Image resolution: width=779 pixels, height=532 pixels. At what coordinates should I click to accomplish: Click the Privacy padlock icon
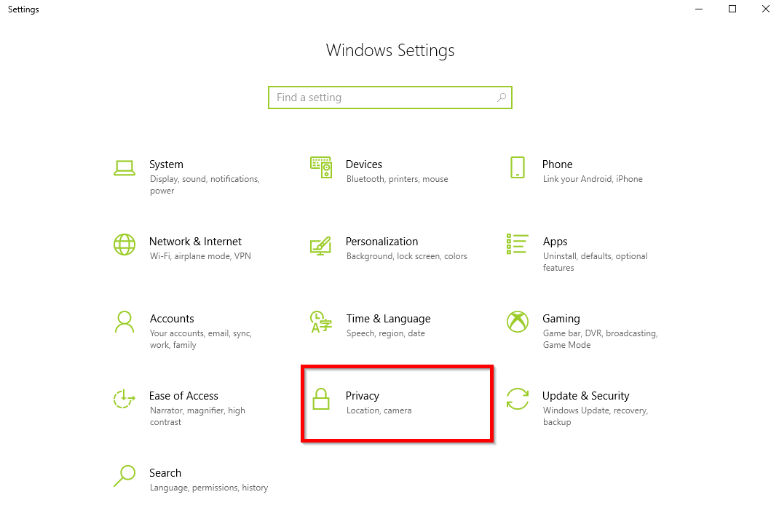click(x=321, y=399)
